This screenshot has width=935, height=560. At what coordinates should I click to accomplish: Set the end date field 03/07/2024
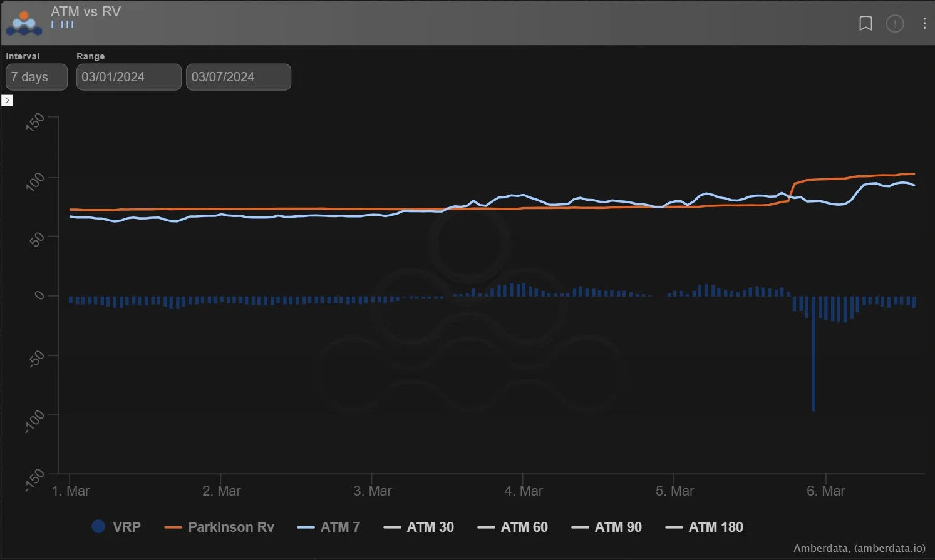[x=239, y=77]
